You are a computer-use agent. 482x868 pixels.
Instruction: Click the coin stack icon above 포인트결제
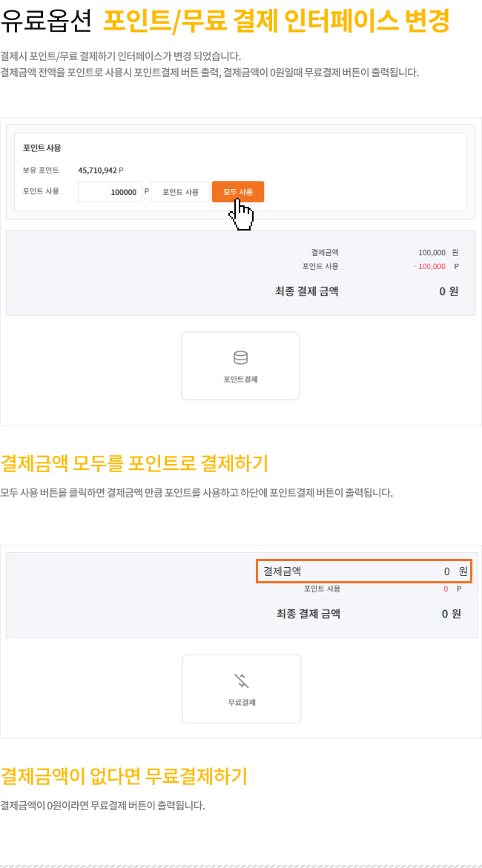[240, 357]
